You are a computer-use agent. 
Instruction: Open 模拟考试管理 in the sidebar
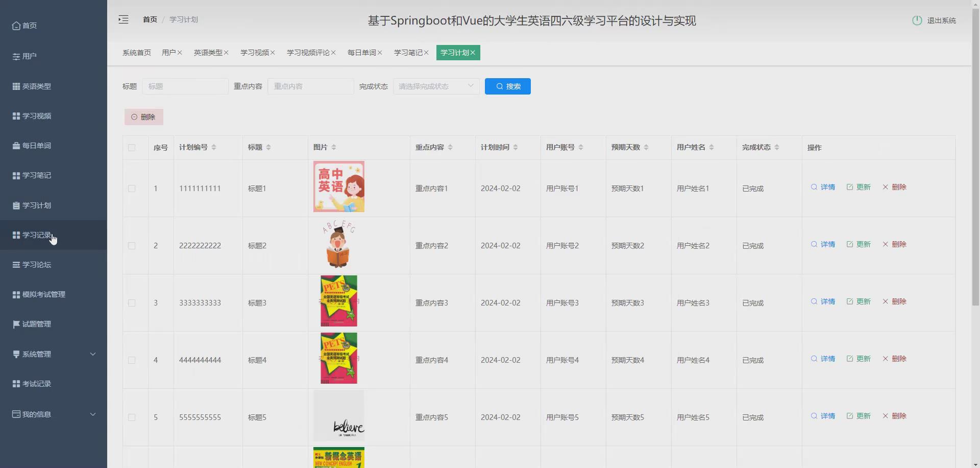pyautogui.click(x=54, y=294)
